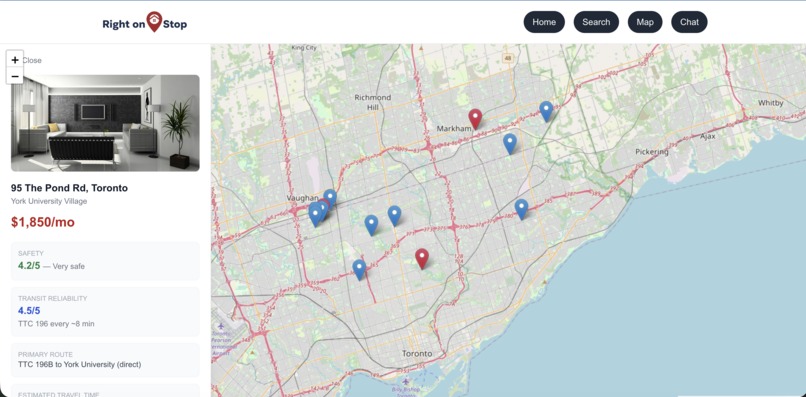Select the lower-left of two central blue pins
The image size is (806, 397).
371,225
